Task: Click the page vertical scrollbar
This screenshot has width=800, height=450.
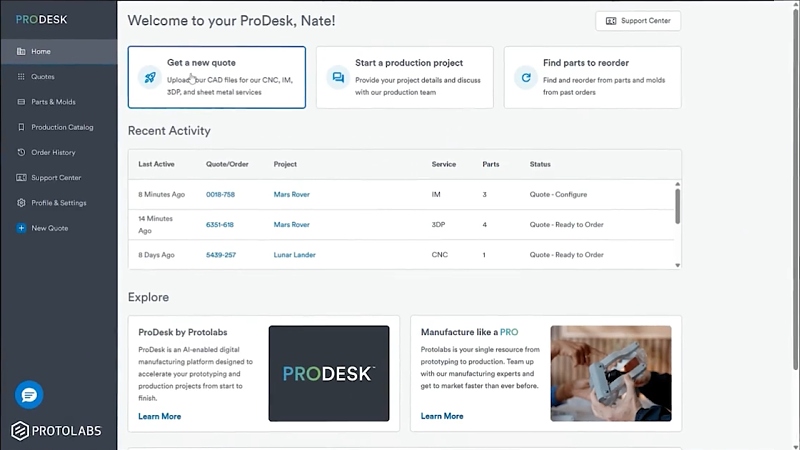Action: click(795, 189)
